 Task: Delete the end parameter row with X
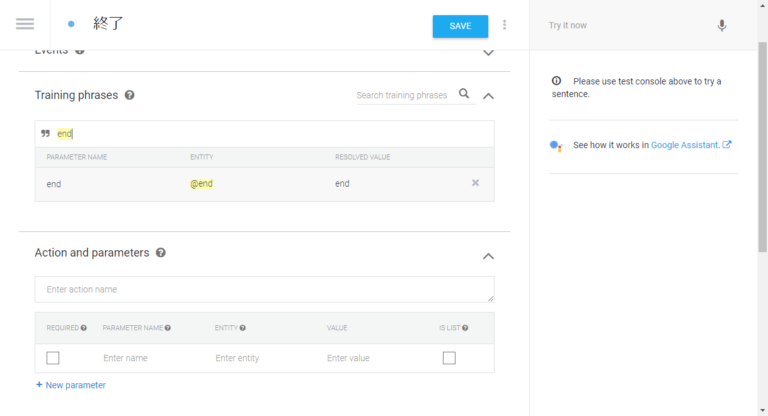475,183
